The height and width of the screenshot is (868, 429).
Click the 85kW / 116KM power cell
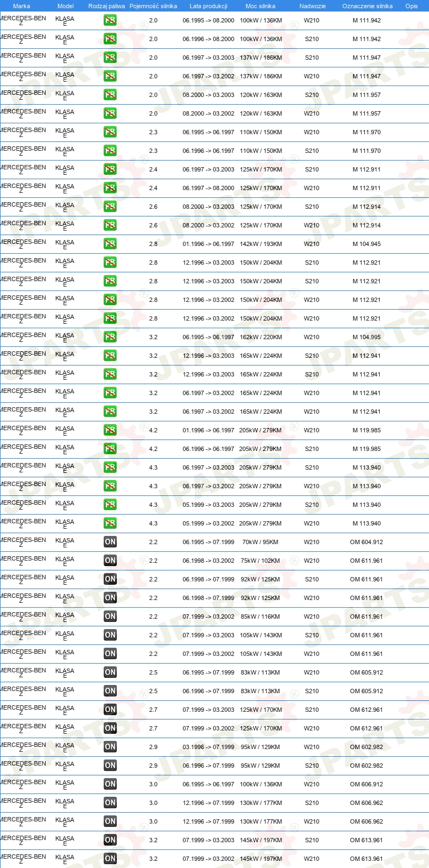click(x=261, y=616)
